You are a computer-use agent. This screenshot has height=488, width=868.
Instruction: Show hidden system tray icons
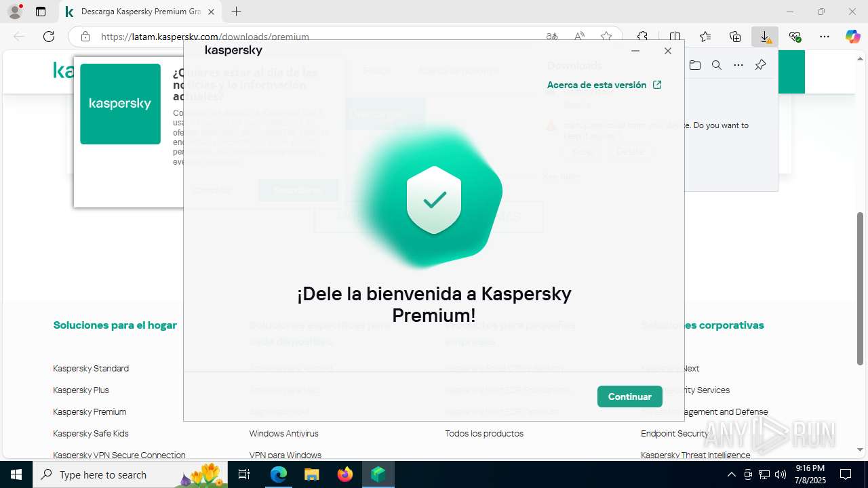[x=731, y=474]
